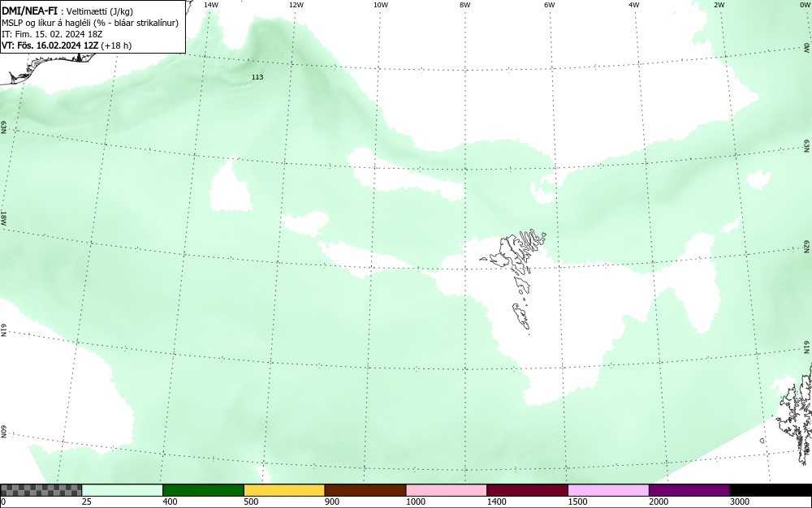This screenshot has width=812, height=508.
Task: Click the "18W" label on left edge
Action: pyautogui.click(x=3, y=217)
